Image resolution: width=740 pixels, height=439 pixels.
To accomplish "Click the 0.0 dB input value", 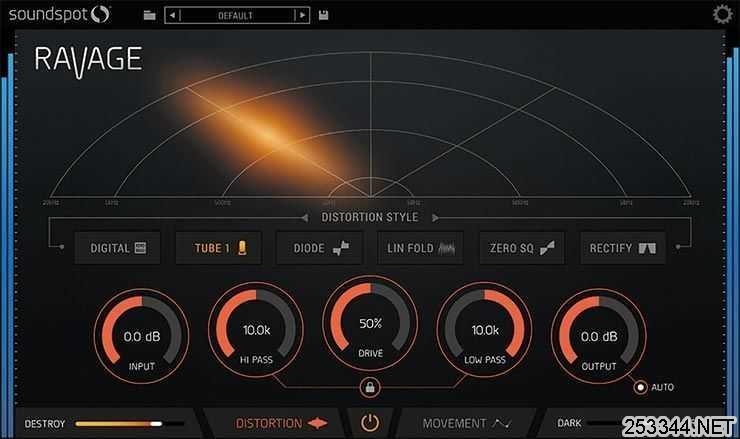I will [x=142, y=337].
